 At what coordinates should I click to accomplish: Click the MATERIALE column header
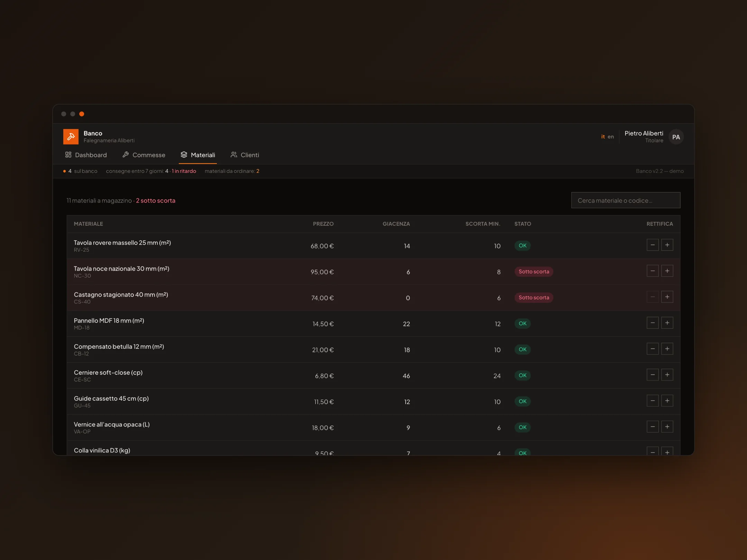click(x=89, y=224)
